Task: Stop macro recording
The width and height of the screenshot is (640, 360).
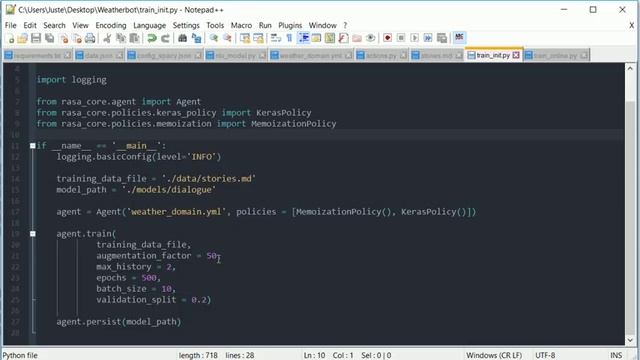Action: [x=401, y=38]
